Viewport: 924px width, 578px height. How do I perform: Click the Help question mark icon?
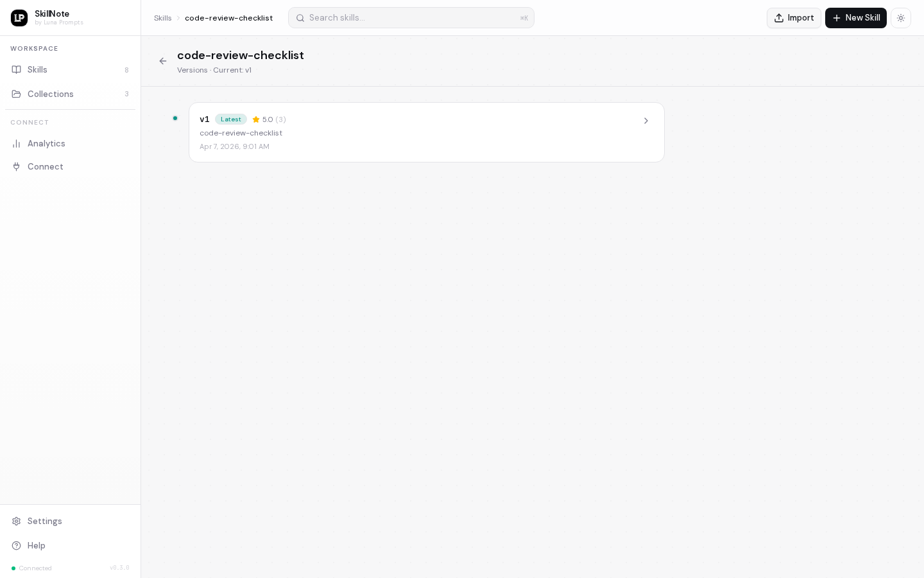pyautogui.click(x=17, y=545)
